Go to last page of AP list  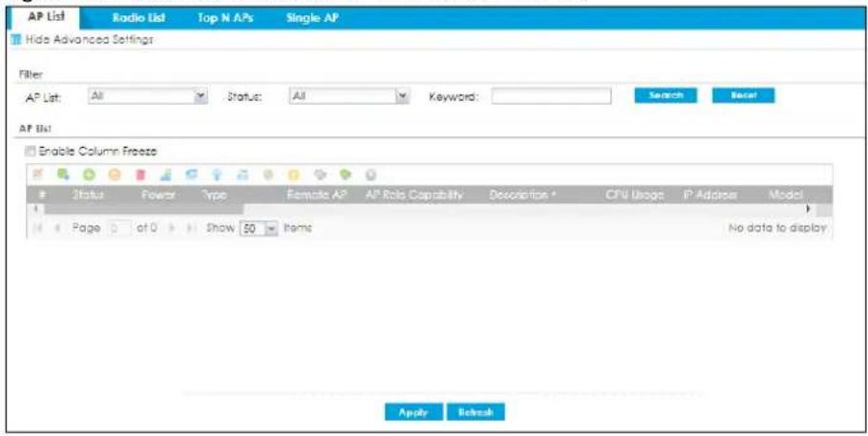190,228
